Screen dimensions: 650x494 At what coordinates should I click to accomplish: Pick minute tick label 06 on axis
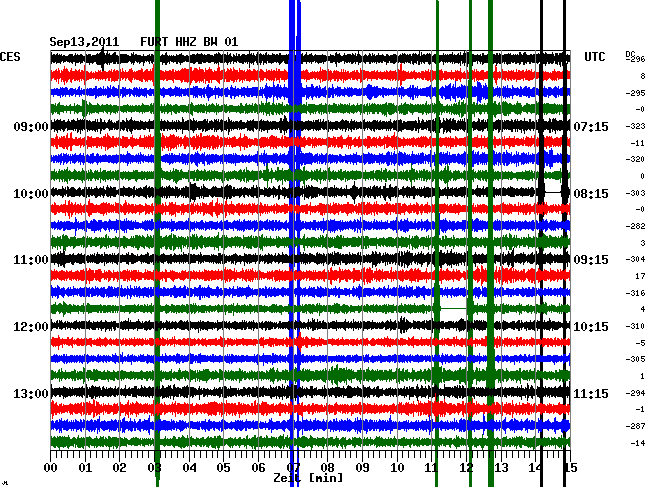tap(258, 468)
